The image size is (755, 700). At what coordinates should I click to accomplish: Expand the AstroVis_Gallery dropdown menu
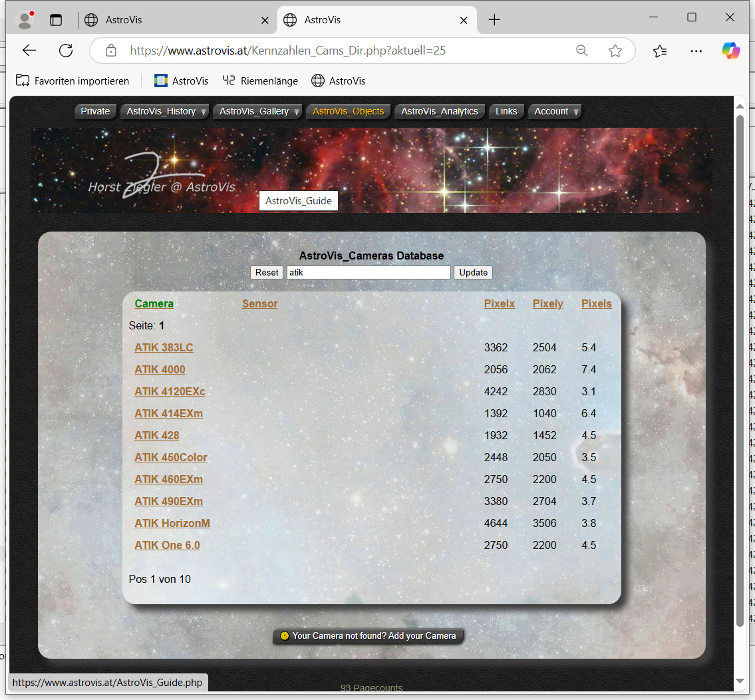pyautogui.click(x=257, y=111)
